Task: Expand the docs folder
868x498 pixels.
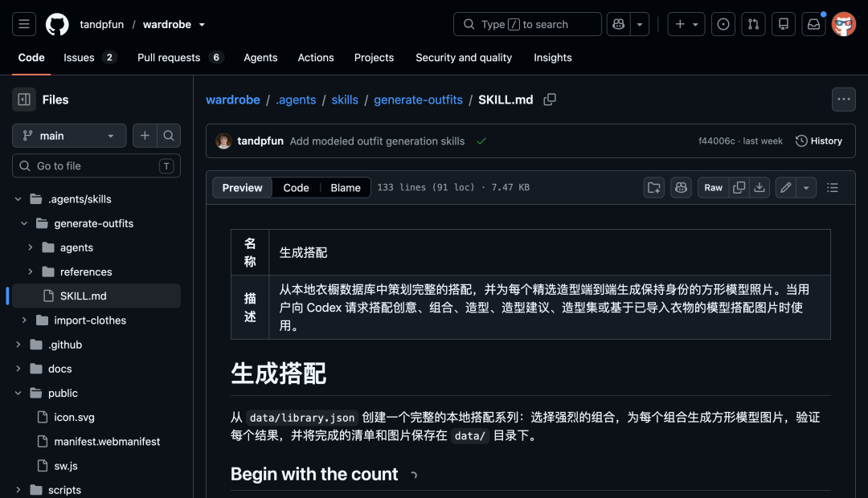Action: 18,369
